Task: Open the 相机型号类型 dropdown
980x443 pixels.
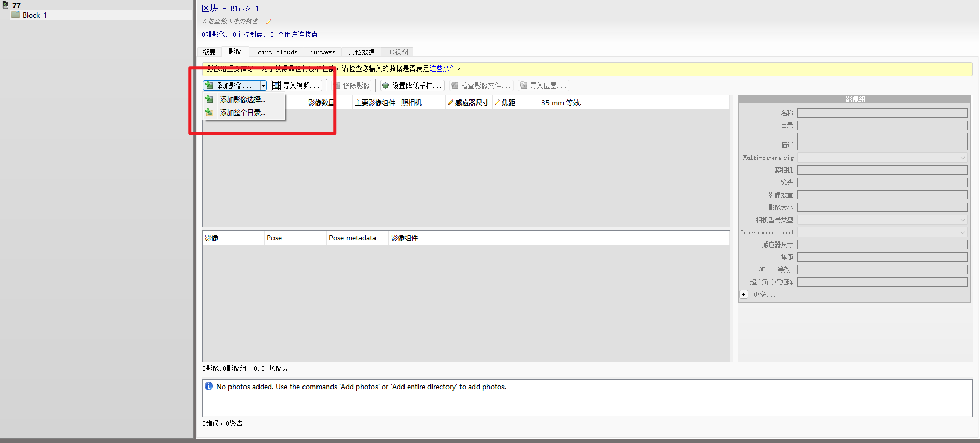Action: pyautogui.click(x=882, y=220)
